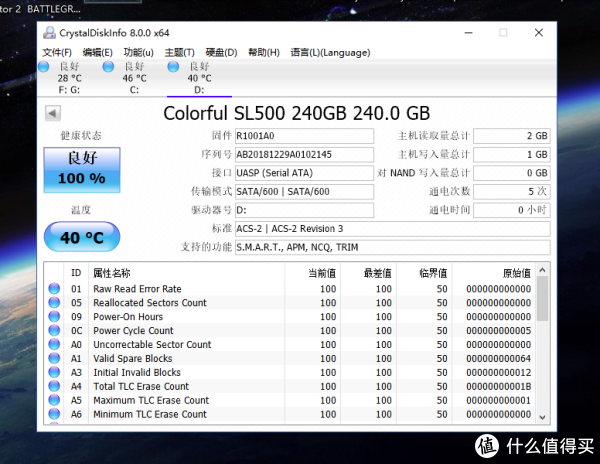Select the D: drive 40 °C tab

pyautogui.click(x=199, y=78)
